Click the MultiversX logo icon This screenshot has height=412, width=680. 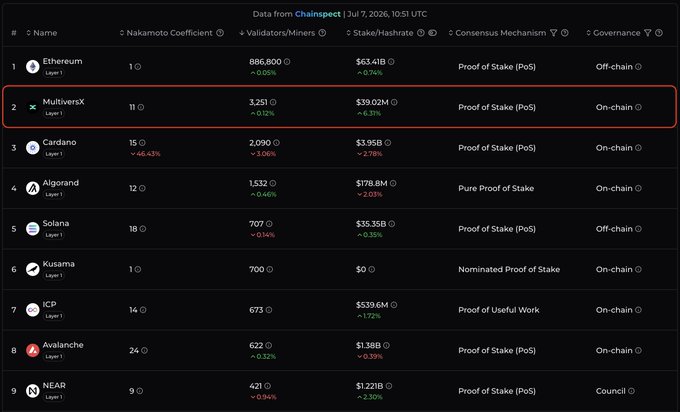pos(33,107)
